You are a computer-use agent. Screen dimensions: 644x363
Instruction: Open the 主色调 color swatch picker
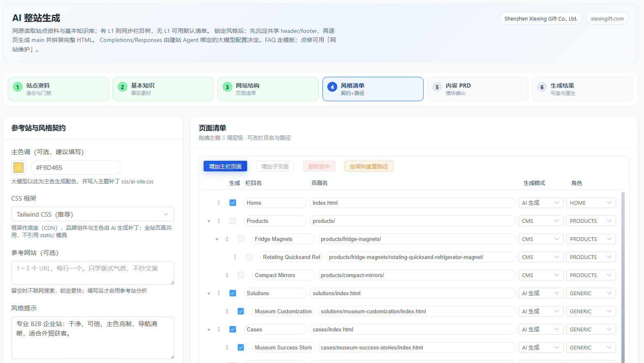[x=19, y=167]
